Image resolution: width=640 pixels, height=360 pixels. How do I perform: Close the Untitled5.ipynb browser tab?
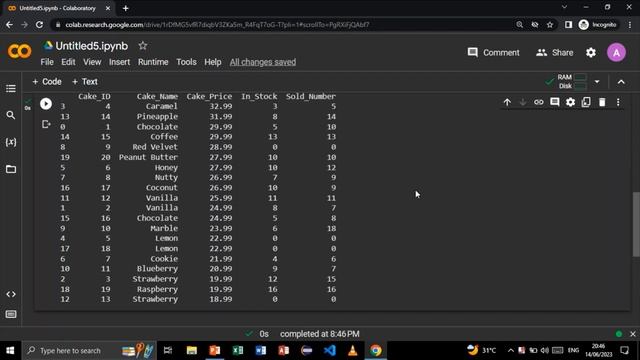click(x=108, y=8)
